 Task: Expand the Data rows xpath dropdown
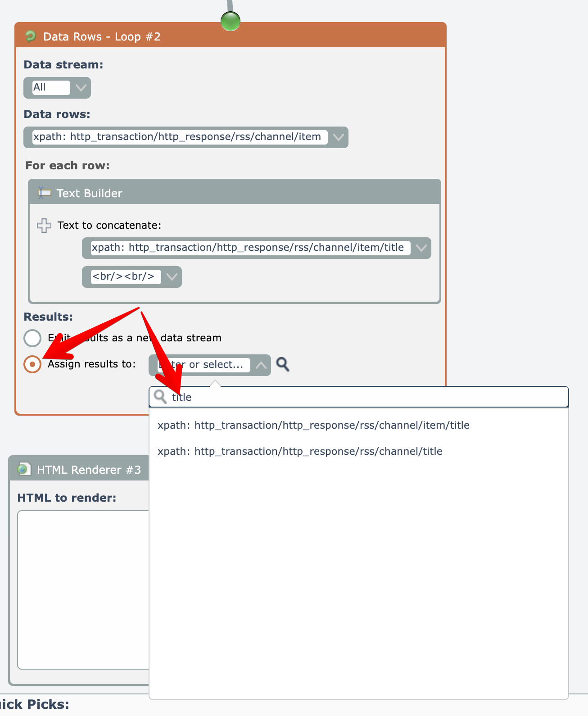pyautogui.click(x=338, y=137)
